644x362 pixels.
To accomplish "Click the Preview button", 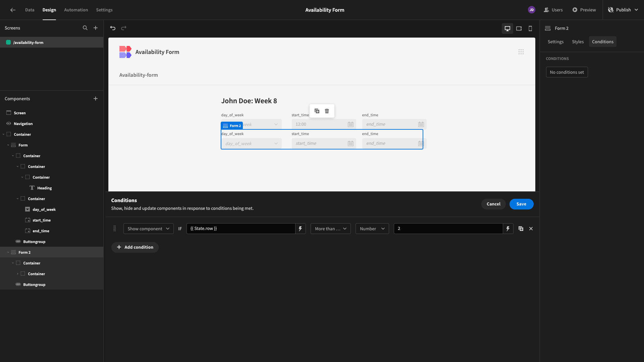I will click(584, 10).
